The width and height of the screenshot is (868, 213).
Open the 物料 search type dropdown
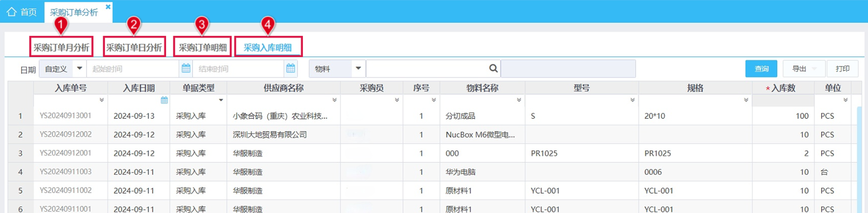337,69
